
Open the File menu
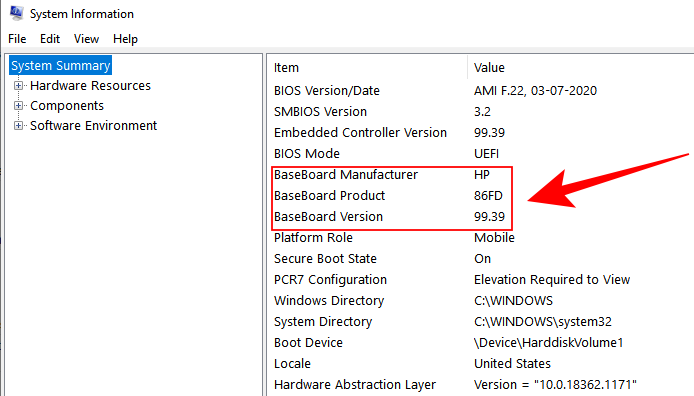(x=17, y=39)
